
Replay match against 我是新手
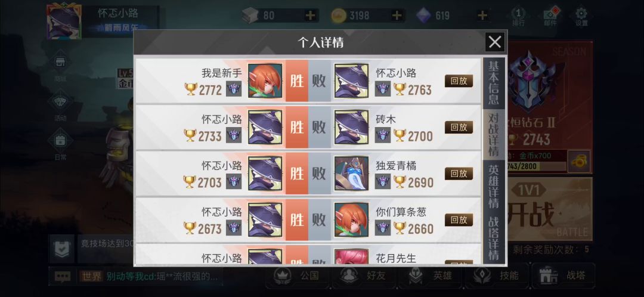point(459,81)
